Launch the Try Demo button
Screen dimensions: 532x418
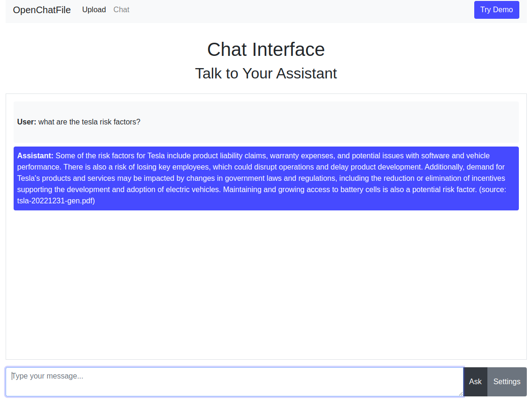tap(496, 10)
